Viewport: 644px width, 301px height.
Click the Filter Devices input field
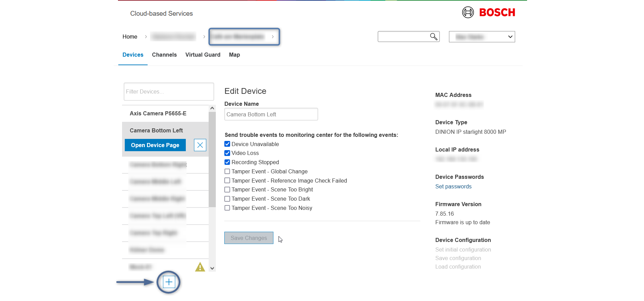(x=169, y=91)
